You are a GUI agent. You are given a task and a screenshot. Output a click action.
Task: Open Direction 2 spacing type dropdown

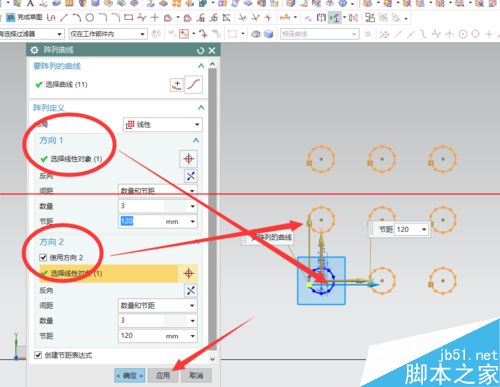point(158,306)
